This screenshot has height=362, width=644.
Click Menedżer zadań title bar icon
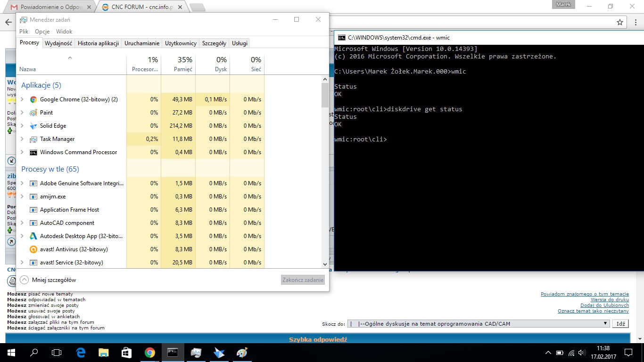click(x=23, y=20)
